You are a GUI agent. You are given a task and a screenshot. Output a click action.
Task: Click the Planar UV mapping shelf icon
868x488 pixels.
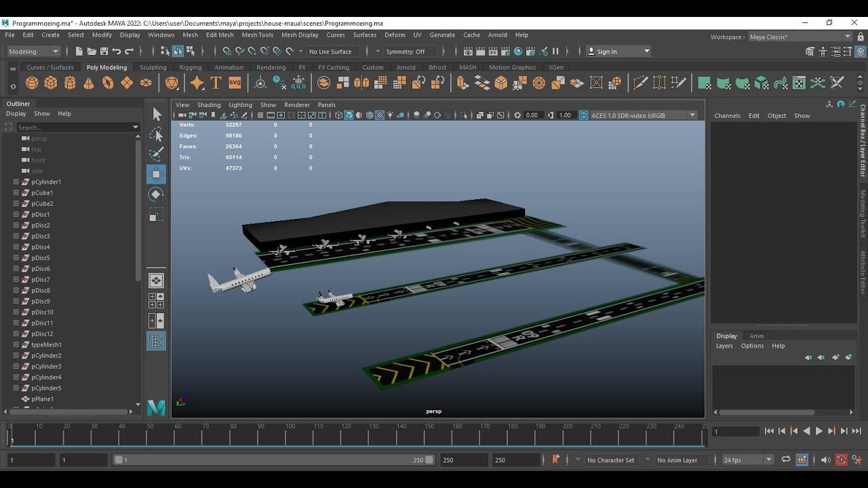(x=705, y=83)
